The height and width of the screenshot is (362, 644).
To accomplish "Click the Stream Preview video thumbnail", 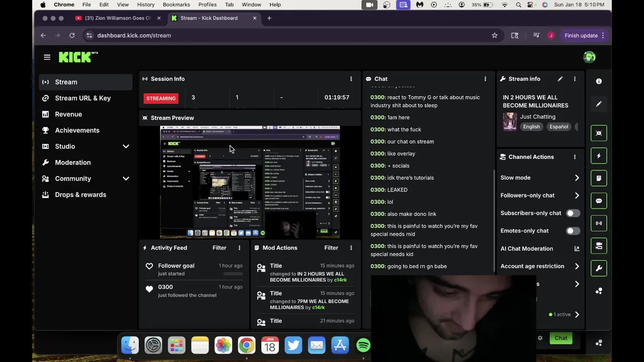I will coord(250,182).
